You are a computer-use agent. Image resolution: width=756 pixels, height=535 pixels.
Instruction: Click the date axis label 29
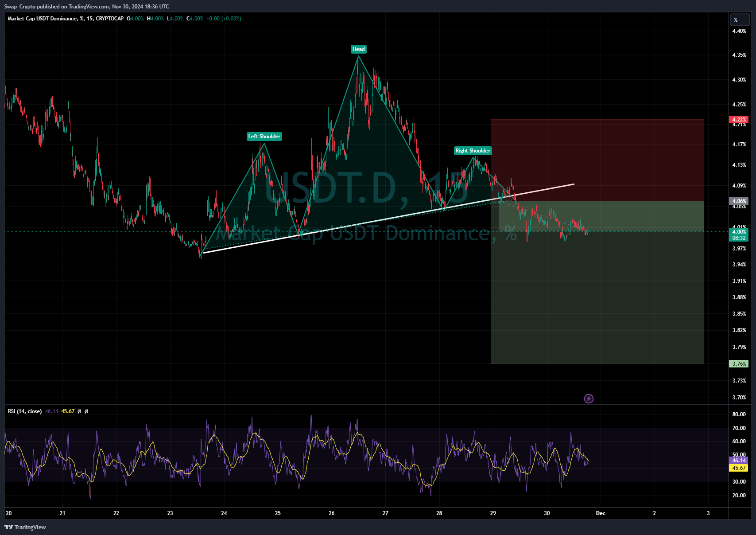(x=493, y=513)
